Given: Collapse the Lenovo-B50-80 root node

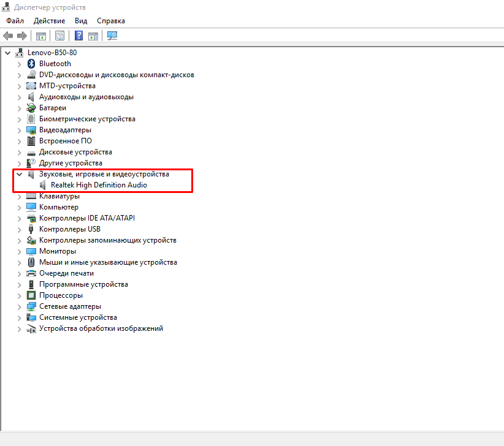Looking at the screenshot, I should 8,53.
